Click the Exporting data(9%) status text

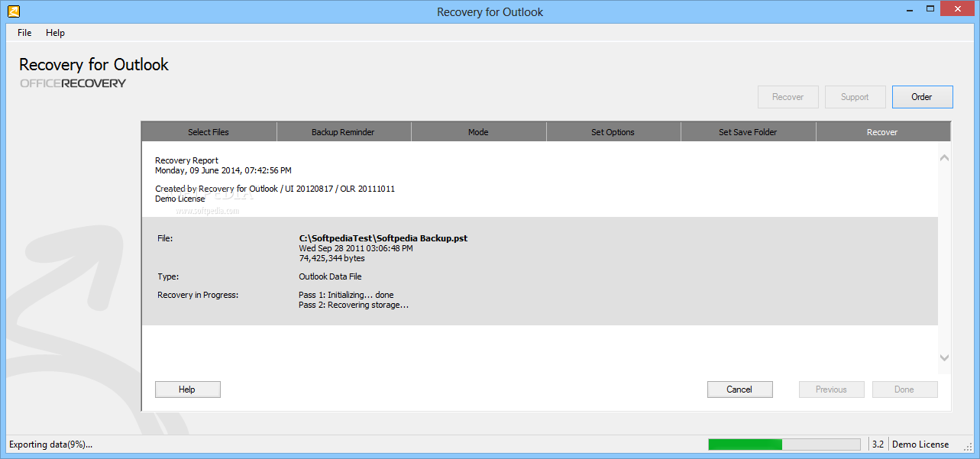click(x=50, y=444)
